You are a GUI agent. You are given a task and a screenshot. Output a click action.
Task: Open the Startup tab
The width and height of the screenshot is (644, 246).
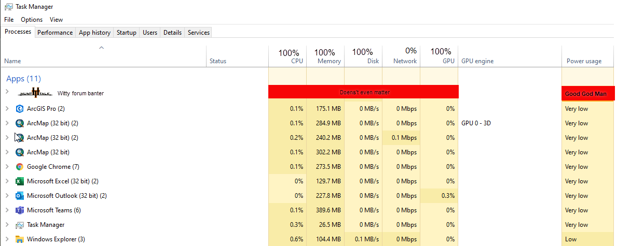pos(126,33)
